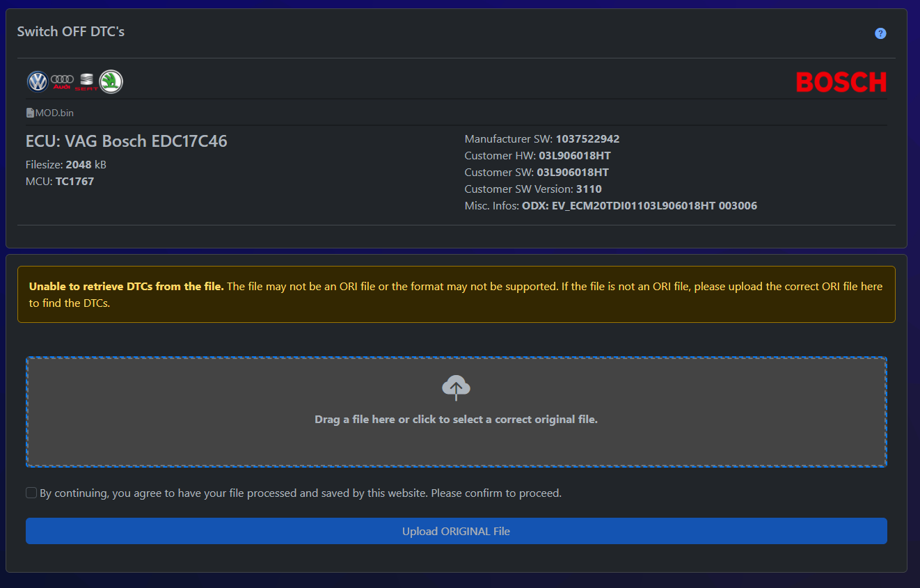
Task: Click the MCU value TC1767
Action: pos(74,182)
